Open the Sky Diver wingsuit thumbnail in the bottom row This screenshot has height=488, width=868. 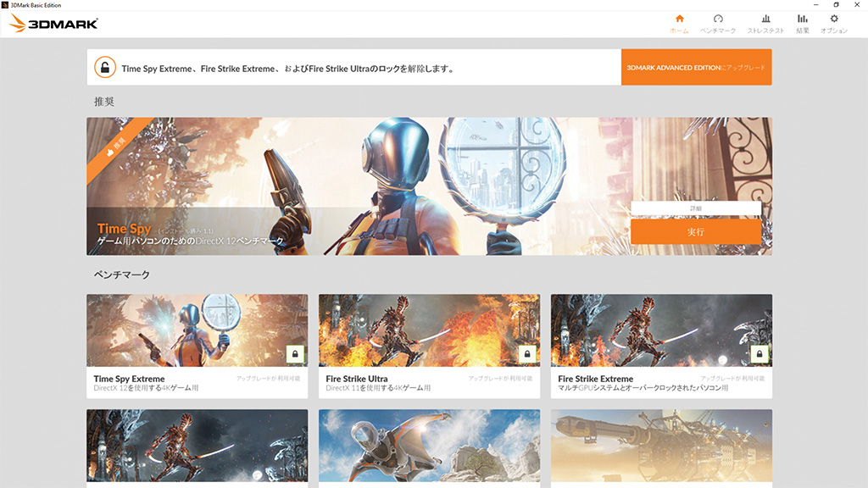click(429, 446)
